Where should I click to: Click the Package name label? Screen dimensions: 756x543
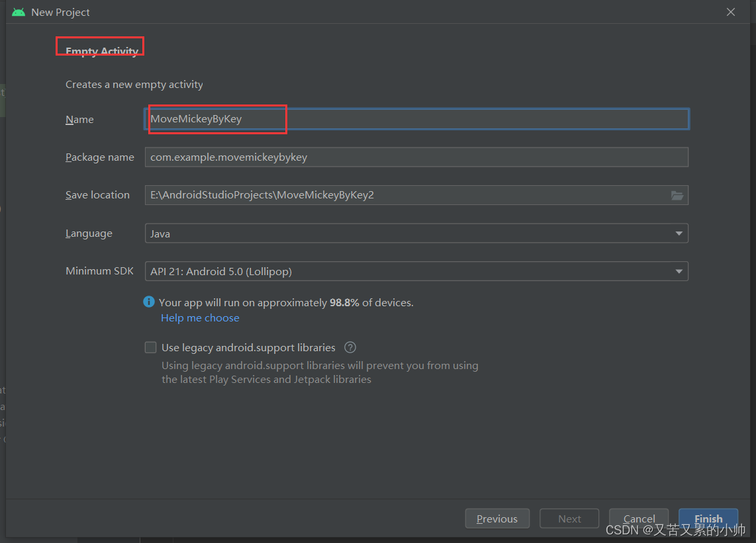pos(100,157)
